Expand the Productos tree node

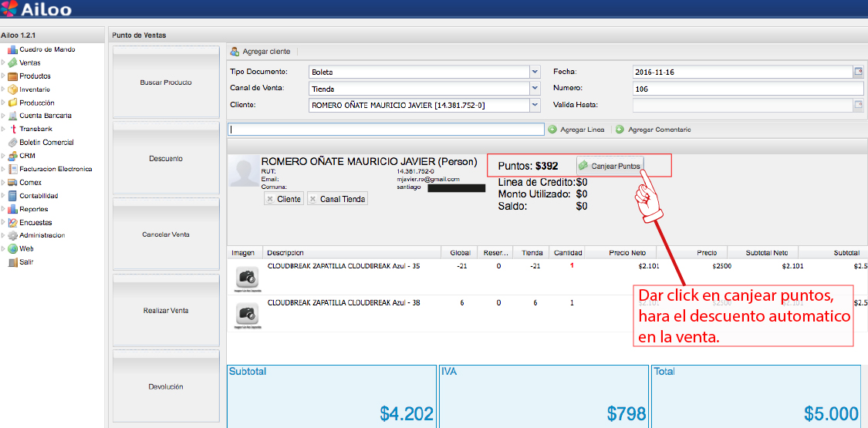(x=3, y=76)
